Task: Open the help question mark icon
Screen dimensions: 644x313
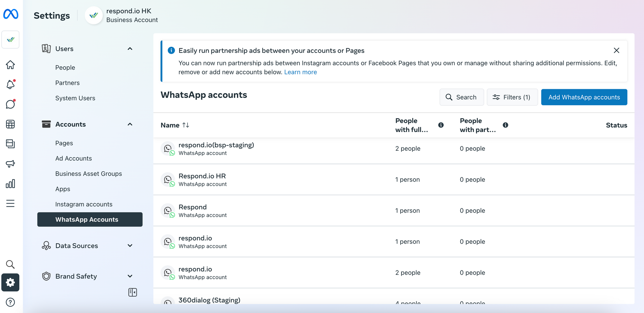Action: (x=10, y=302)
